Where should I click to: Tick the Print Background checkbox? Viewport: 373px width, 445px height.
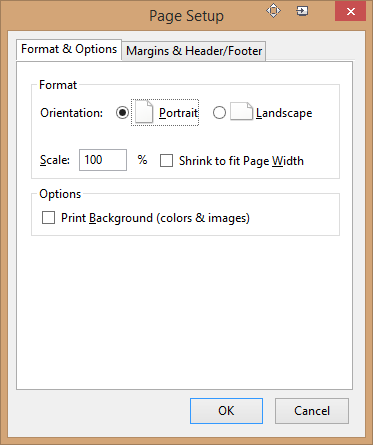[x=48, y=218]
